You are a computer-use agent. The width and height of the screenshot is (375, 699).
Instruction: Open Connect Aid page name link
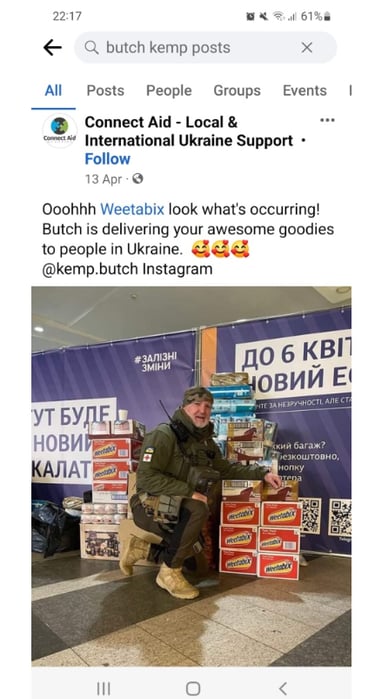coord(189,131)
